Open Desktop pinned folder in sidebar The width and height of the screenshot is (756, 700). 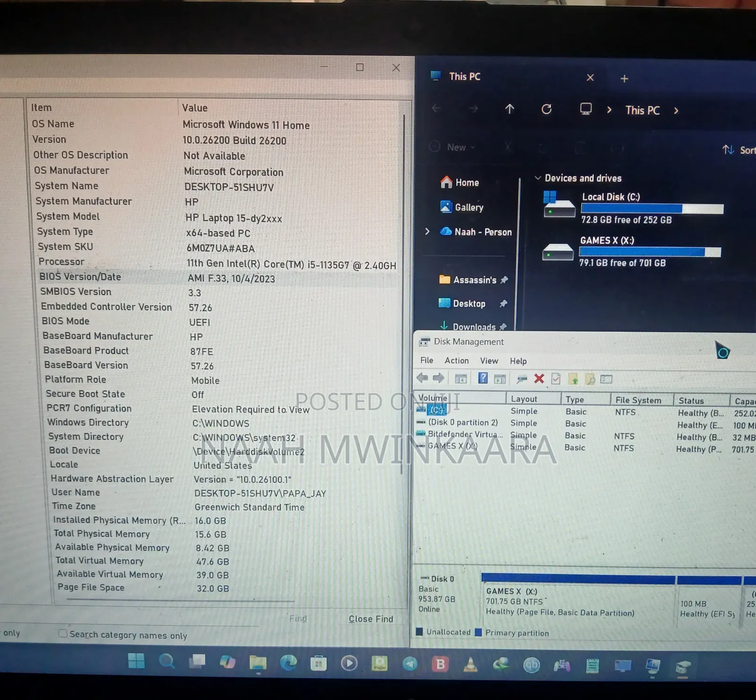[472, 303]
